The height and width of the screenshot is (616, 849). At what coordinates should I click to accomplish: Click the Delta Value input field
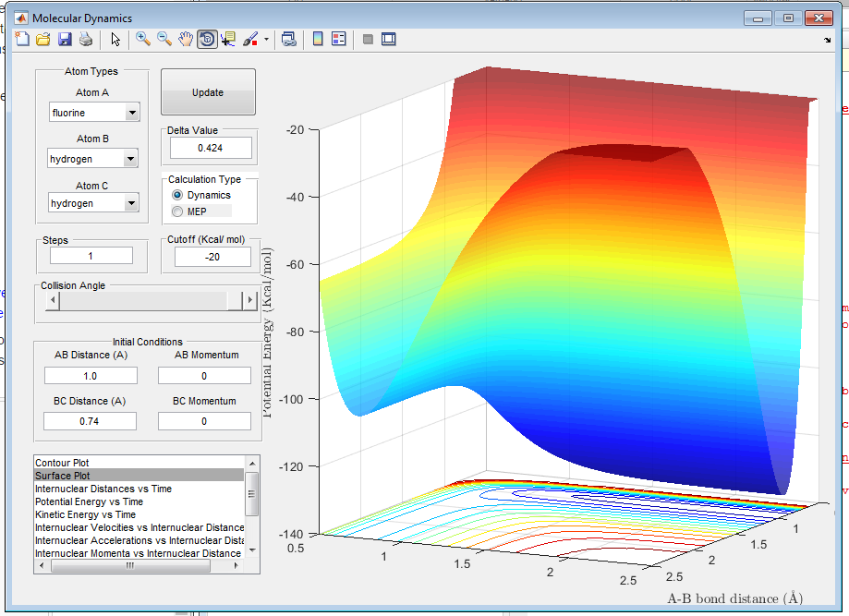[210, 148]
